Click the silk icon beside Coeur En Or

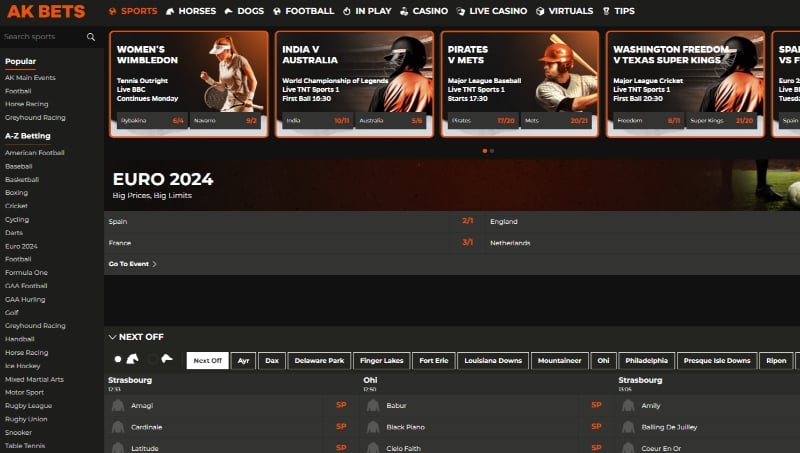click(x=628, y=448)
